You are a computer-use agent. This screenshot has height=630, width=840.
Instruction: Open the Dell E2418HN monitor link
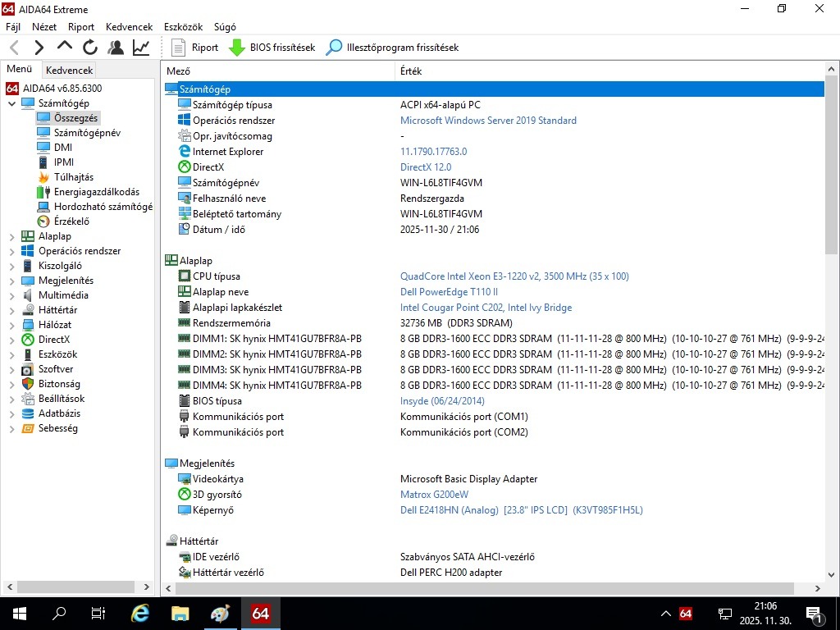coord(521,510)
